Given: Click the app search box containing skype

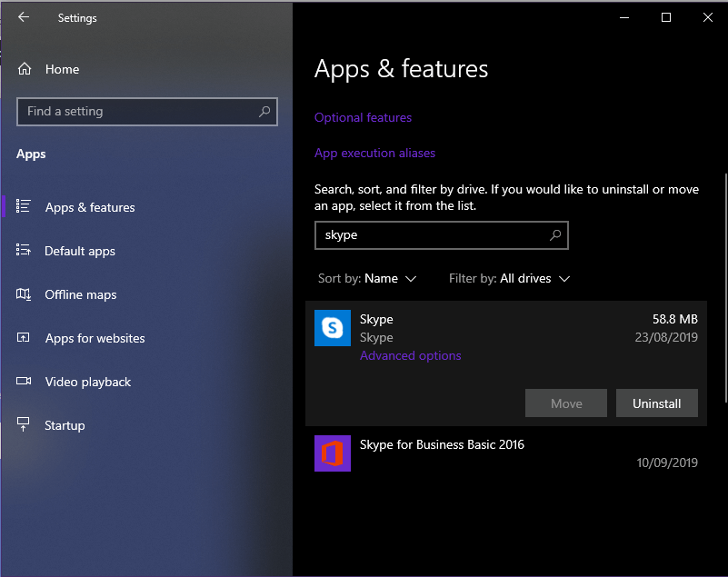Looking at the screenshot, I should pos(441,235).
